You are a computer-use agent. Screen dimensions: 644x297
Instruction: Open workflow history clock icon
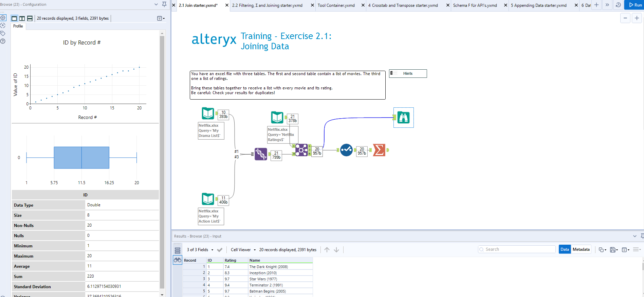tap(618, 5)
